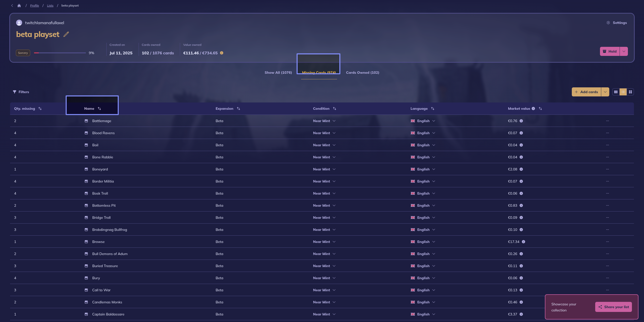
Task: Open info icon beside Value owned
Action: click(x=222, y=53)
